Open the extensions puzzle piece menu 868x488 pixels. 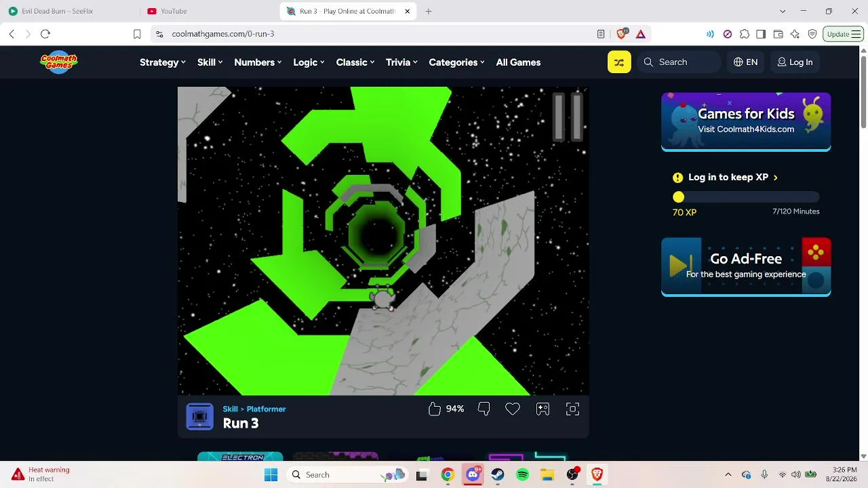point(745,34)
